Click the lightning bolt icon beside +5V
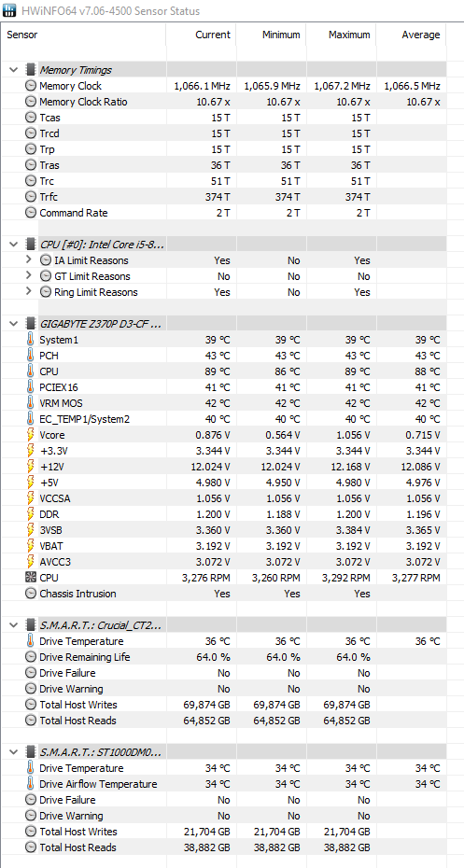The height and width of the screenshot is (868, 464). (x=31, y=483)
